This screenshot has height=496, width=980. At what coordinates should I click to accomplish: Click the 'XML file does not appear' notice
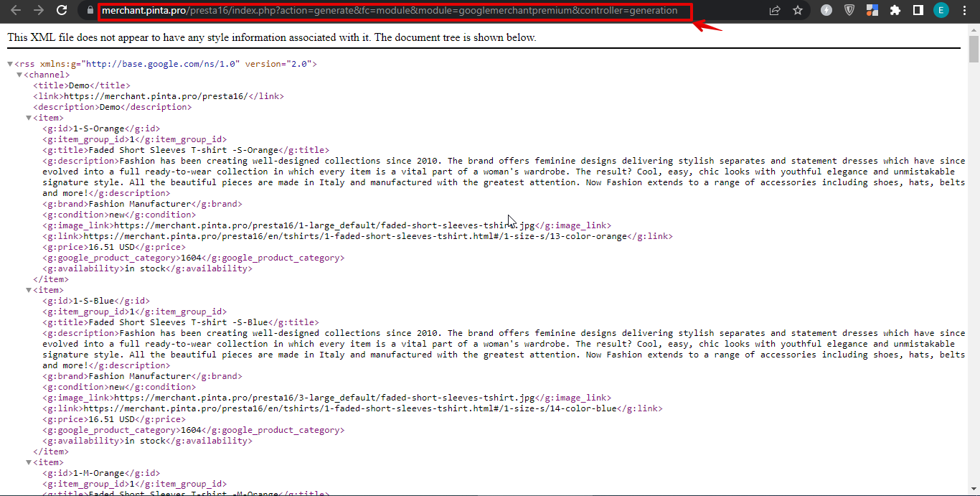(x=271, y=37)
